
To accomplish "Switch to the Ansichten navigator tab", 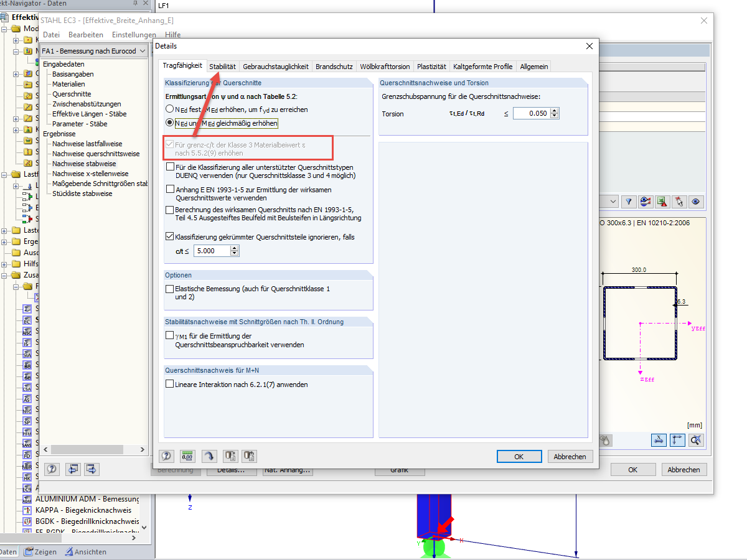I will [85, 552].
